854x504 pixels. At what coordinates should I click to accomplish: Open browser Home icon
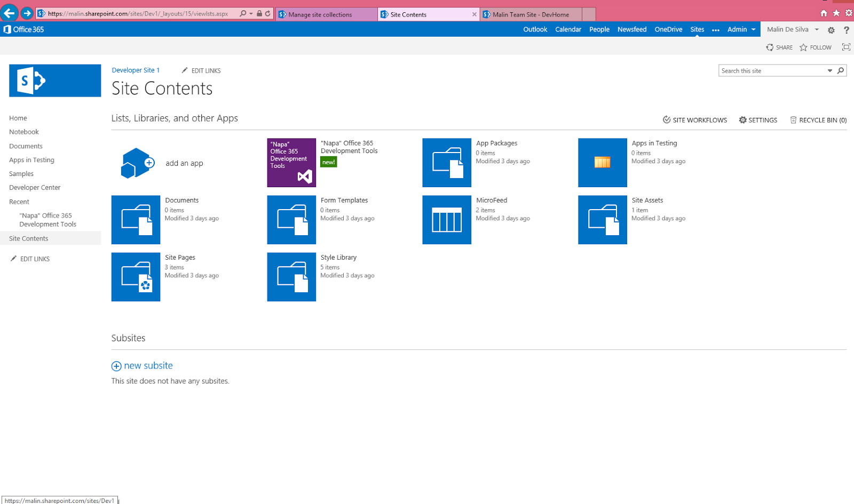point(824,13)
